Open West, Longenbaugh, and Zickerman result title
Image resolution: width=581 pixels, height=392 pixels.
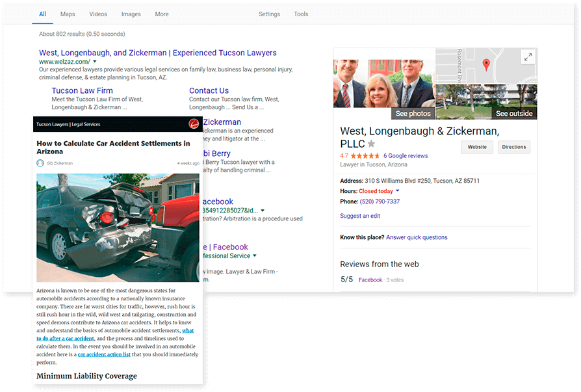coord(157,53)
